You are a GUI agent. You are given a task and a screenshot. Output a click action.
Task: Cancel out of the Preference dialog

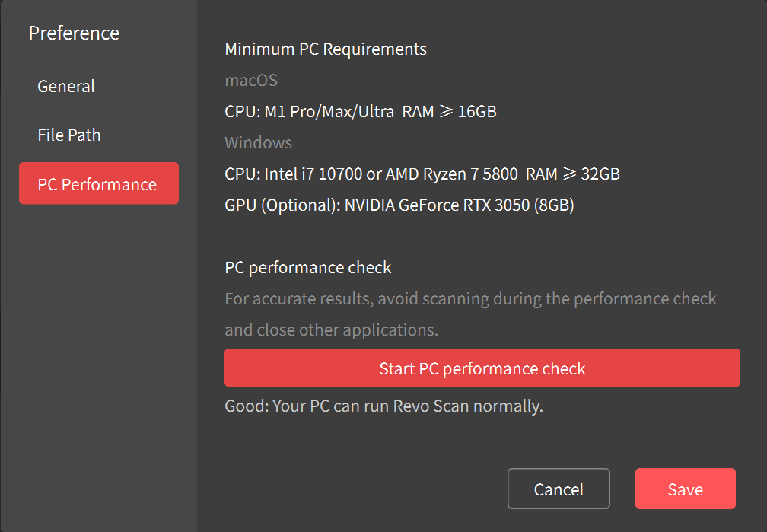point(559,489)
